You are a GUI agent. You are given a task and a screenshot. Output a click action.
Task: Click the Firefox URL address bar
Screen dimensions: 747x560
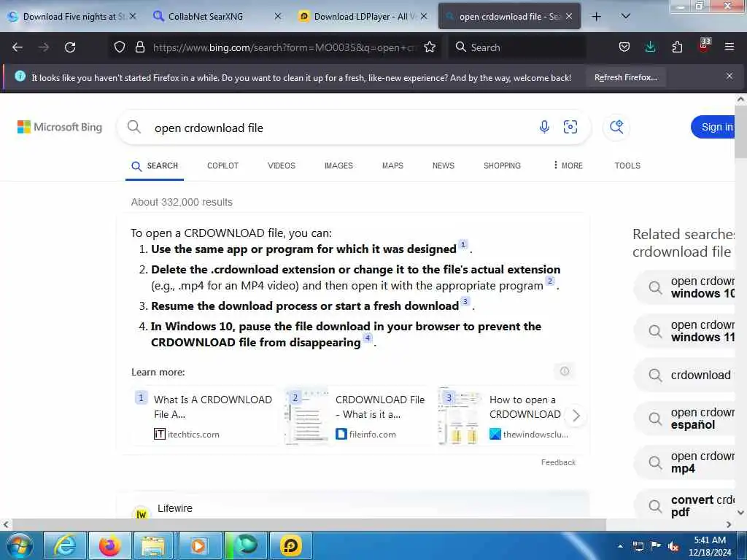(284, 47)
